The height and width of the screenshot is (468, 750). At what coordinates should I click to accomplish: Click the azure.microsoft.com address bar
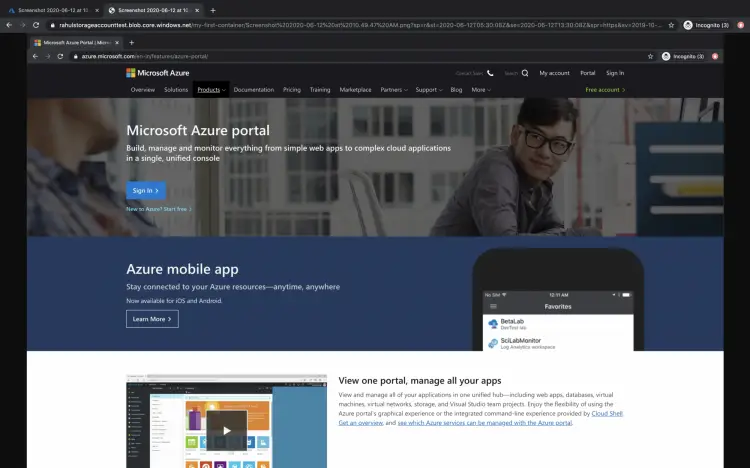[359, 56]
